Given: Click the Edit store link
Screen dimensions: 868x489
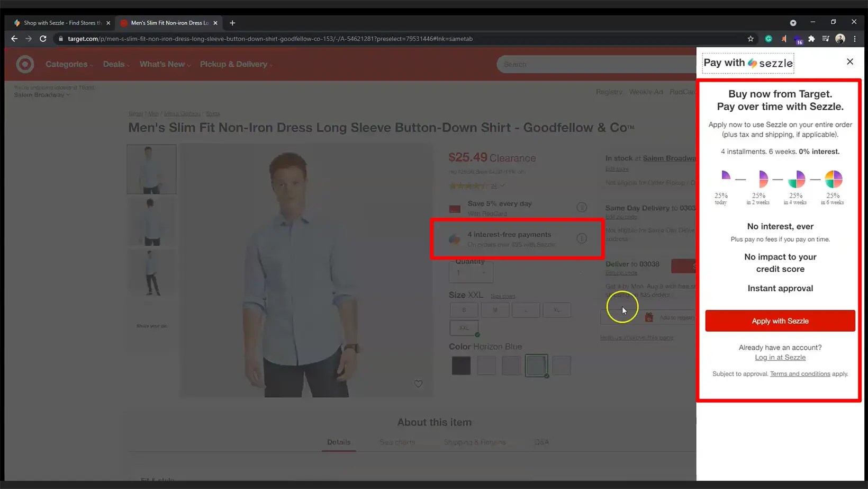Looking at the screenshot, I should tap(617, 169).
